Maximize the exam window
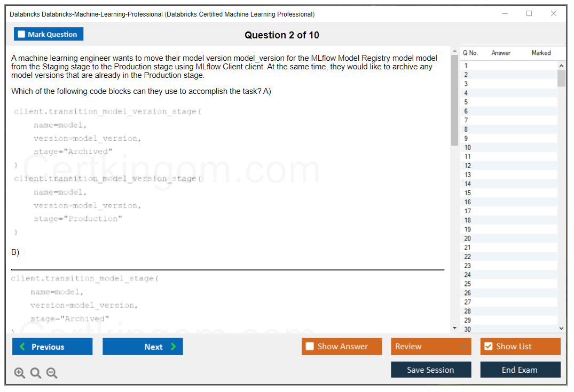 (529, 14)
